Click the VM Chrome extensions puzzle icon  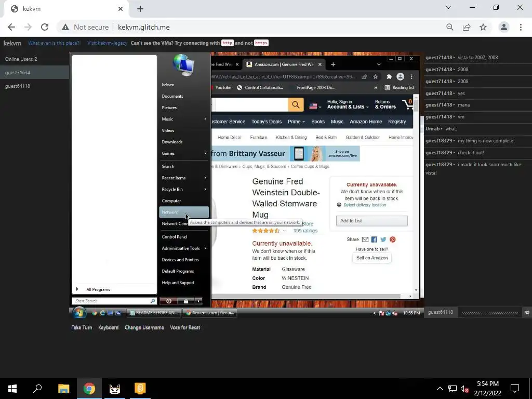(x=389, y=77)
